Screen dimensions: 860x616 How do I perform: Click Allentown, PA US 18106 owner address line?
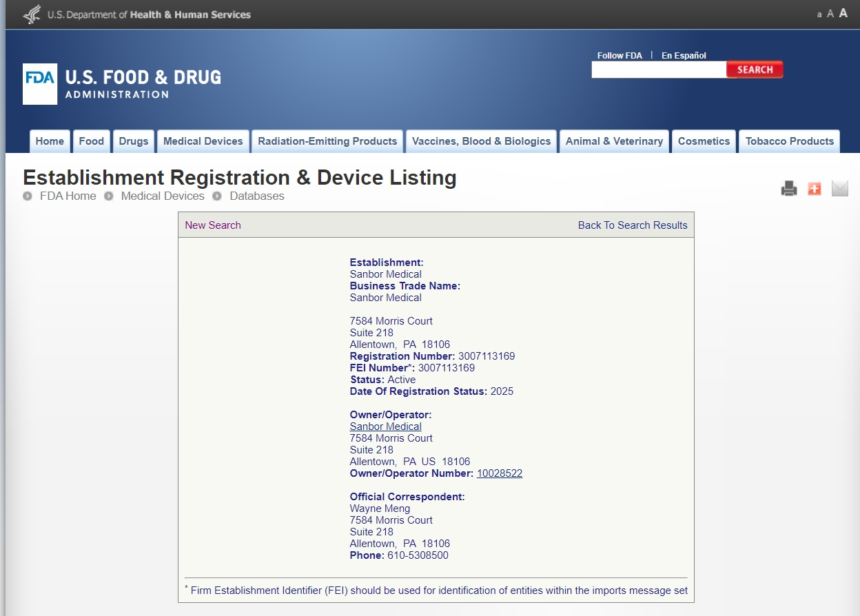coord(410,462)
